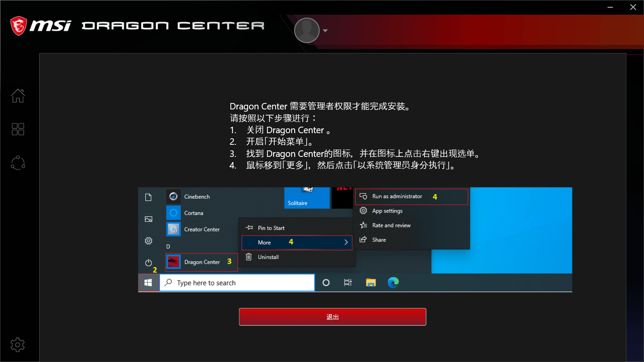Open the circular three-node icon in sidebar
The width and height of the screenshot is (644, 362).
pos(18,163)
